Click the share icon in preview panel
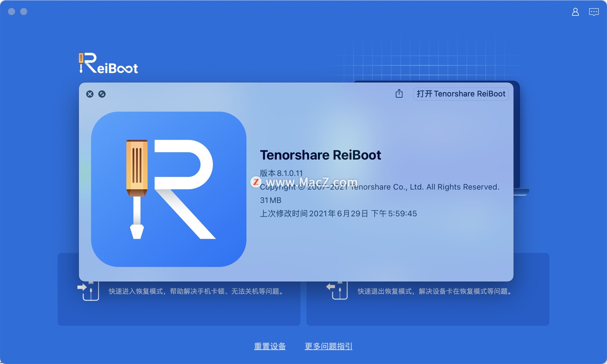This screenshot has height=364, width=607. tap(399, 94)
